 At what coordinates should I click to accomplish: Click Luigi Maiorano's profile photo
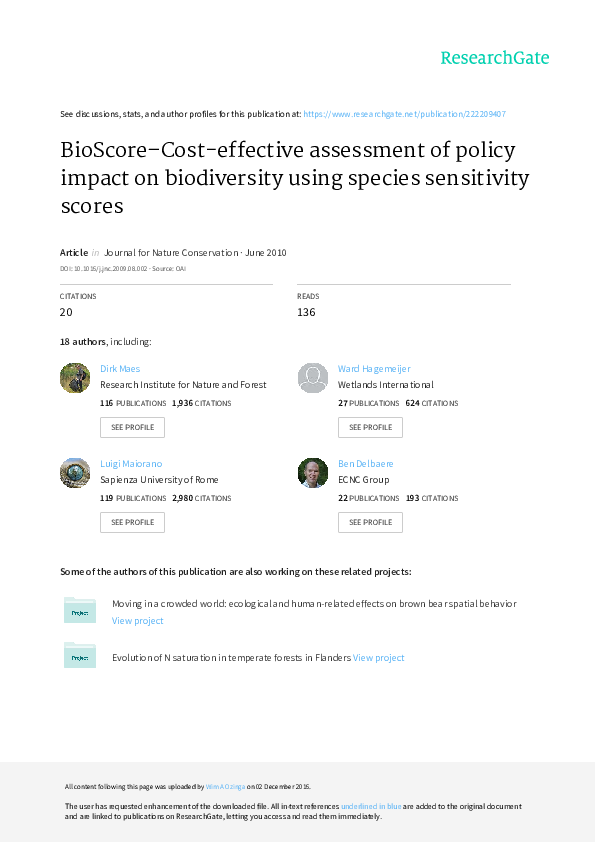coord(75,473)
